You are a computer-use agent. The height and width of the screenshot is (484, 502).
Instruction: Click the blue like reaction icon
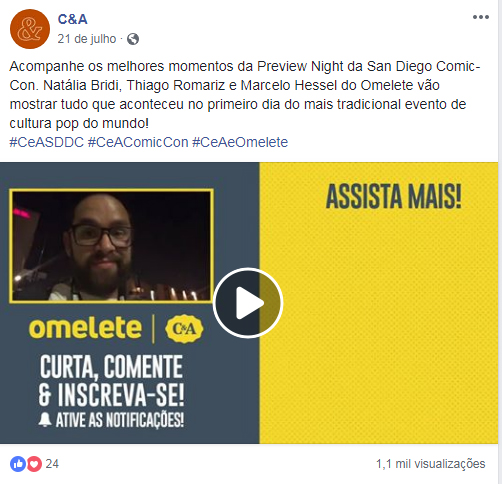click(x=18, y=464)
